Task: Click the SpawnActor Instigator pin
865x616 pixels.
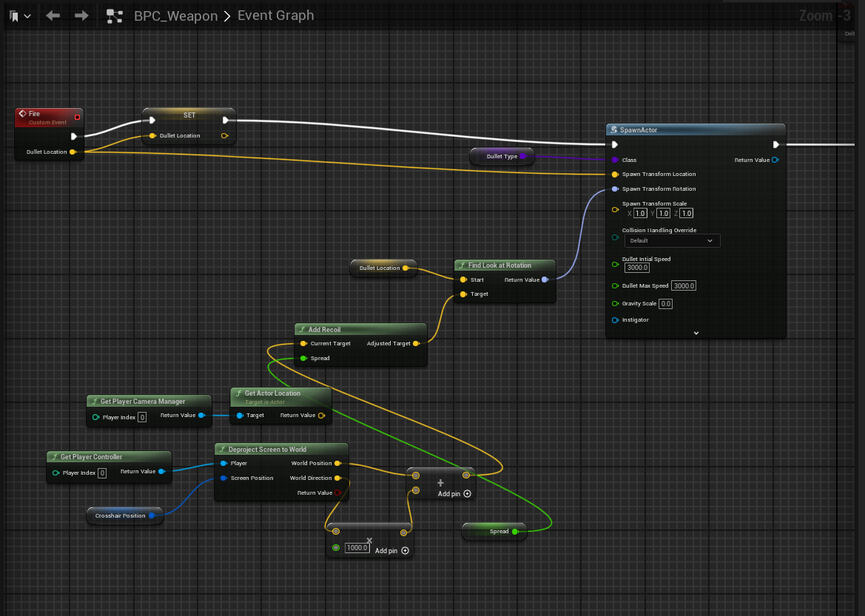Action: point(615,320)
